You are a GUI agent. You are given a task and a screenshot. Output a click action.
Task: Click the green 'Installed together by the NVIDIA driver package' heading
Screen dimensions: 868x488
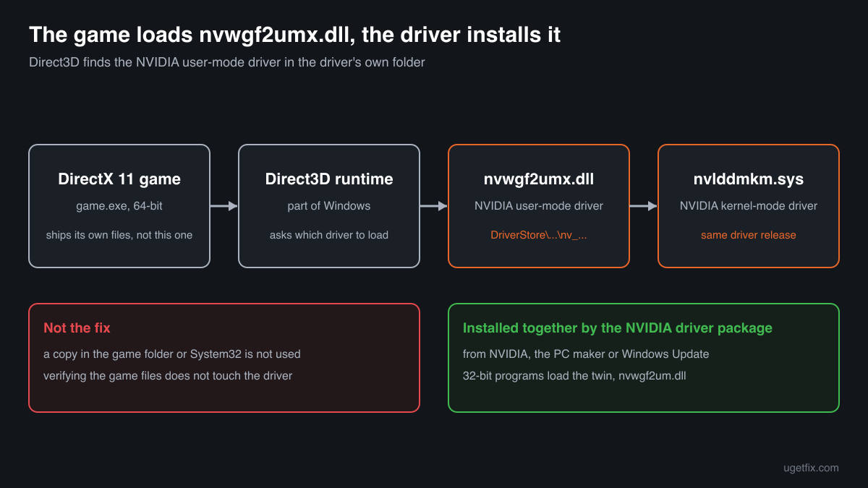point(618,328)
